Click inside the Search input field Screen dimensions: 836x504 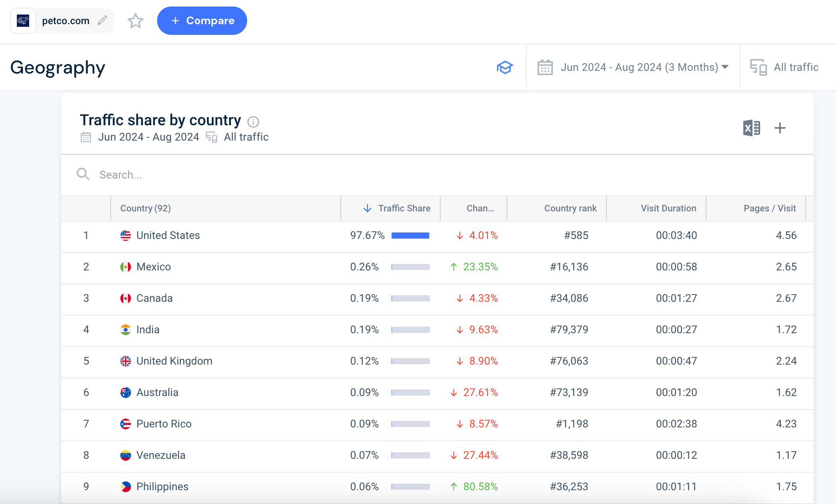pyautogui.click(x=192, y=175)
